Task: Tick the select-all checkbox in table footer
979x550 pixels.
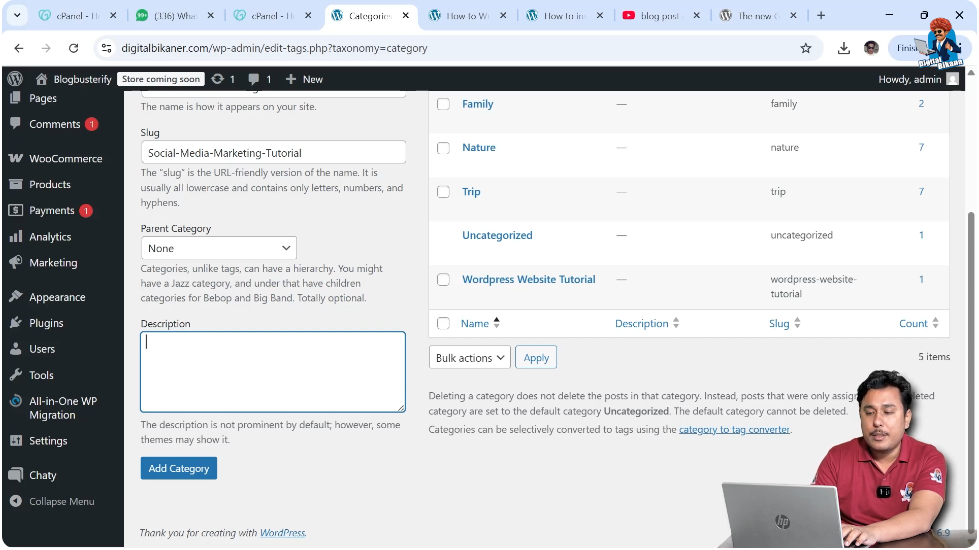Action: pyautogui.click(x=443, y=323)
